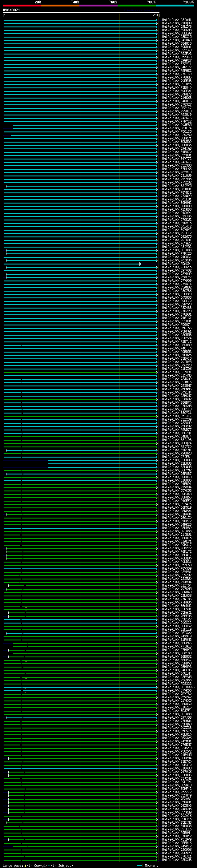Select label UniRef100_Q4C8C4
The height and width of the screenshot is (868, 197).
click(x=176, y=257)
